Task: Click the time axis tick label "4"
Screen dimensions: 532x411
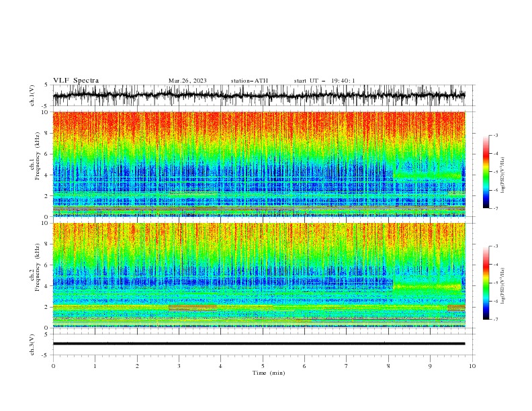Action: click(x=220, y=366)
